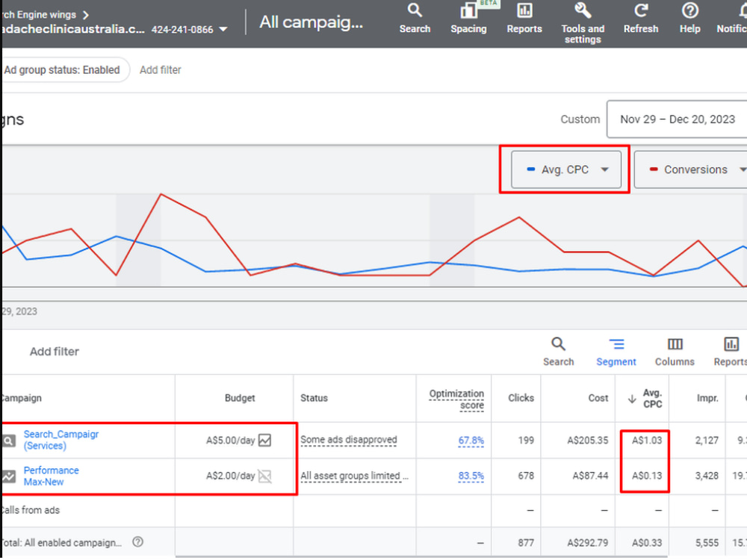Refresh the campaign data

coord(641,18)
